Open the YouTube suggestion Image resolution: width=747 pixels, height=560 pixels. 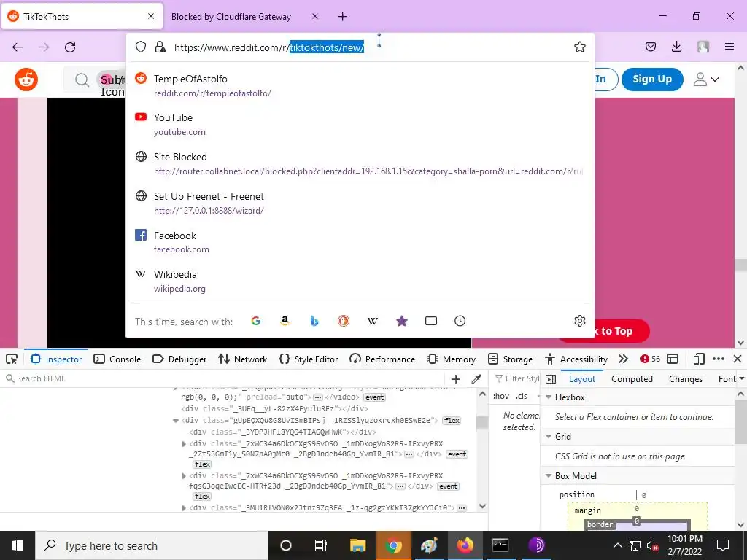pyautogui.click(x=360, y=124)
